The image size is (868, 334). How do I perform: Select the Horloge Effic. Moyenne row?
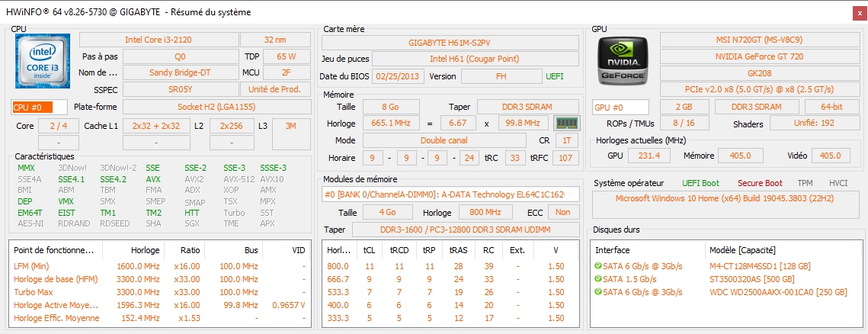tap(159, 318)
